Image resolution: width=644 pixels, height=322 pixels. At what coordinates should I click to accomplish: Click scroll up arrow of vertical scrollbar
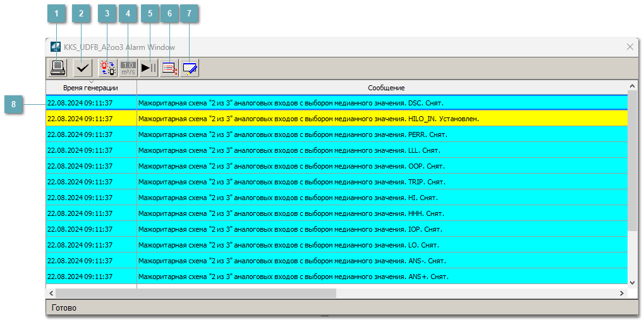point(633,86)
